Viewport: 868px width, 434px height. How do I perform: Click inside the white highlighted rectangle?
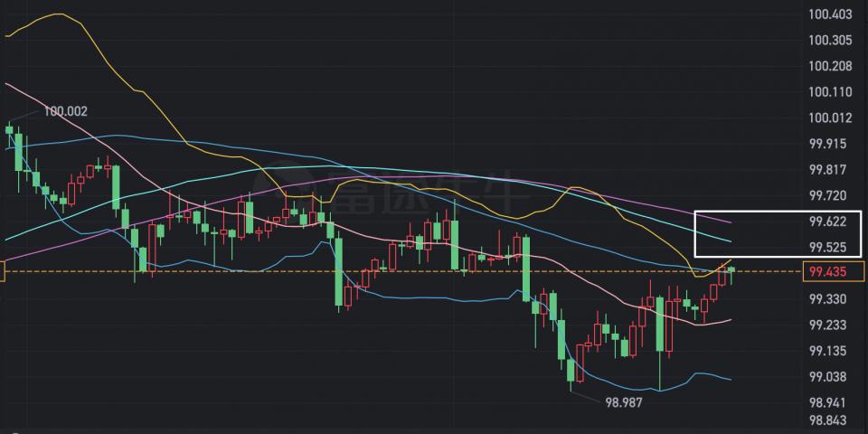pyautogui.click(x=778, y=233)
